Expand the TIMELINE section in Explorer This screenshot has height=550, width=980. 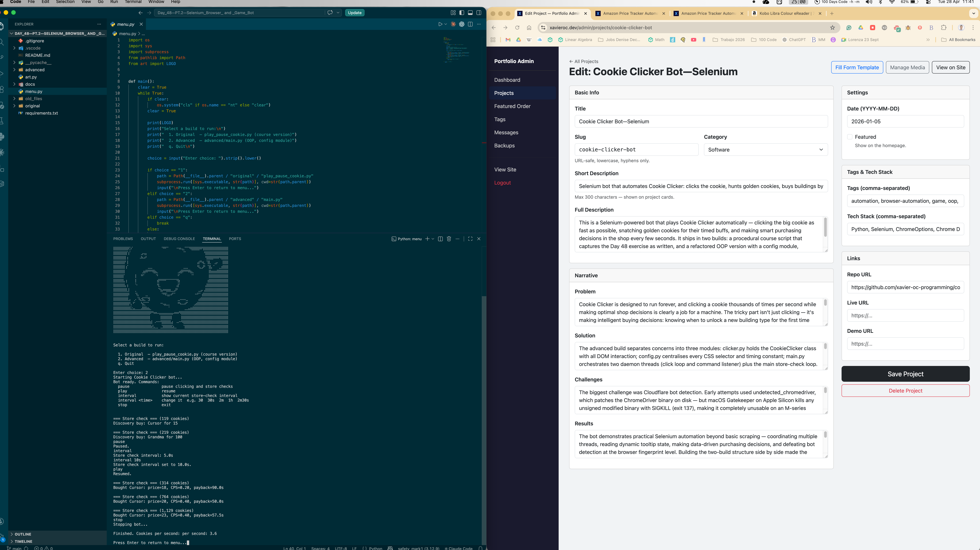click(x=58, y=541)
